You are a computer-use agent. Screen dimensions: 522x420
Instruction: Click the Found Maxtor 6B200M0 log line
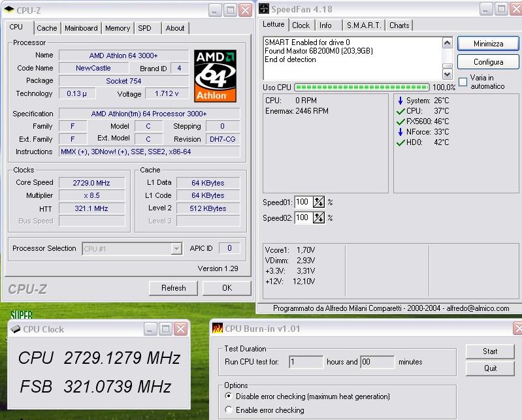pyautogui.click(x=319, y=51)
